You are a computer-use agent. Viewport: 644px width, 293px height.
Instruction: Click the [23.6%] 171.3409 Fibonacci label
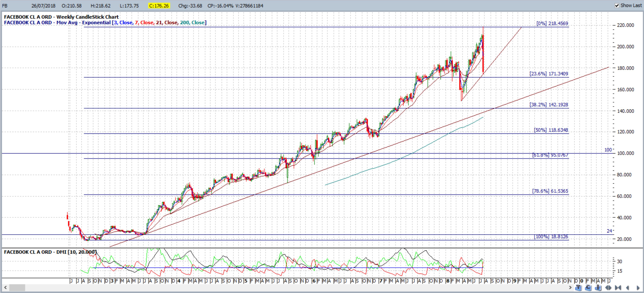pos(549,74)
